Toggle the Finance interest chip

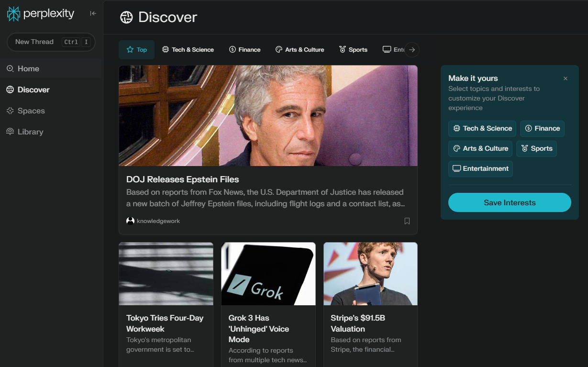click(542, 129)
